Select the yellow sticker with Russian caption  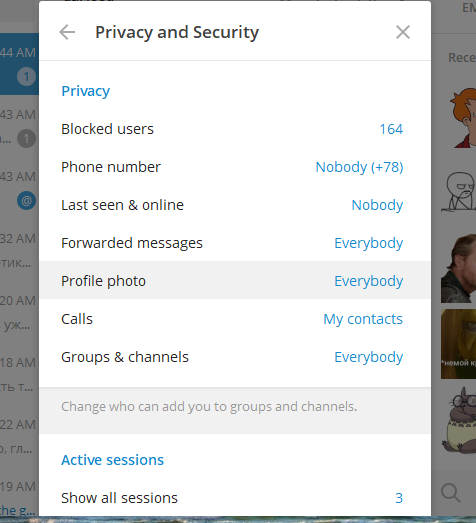(458, 344)
